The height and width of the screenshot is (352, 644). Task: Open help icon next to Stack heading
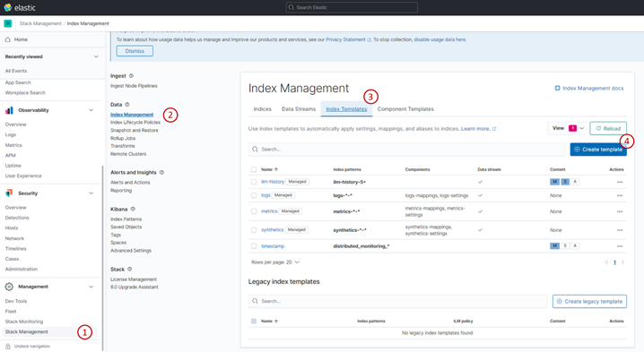point(130,269)
